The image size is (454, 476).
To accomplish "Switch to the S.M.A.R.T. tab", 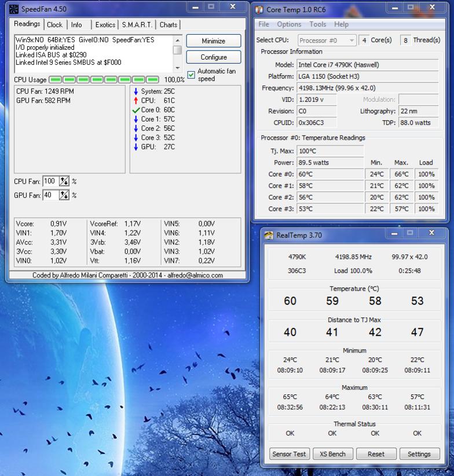I will (137, 25).
